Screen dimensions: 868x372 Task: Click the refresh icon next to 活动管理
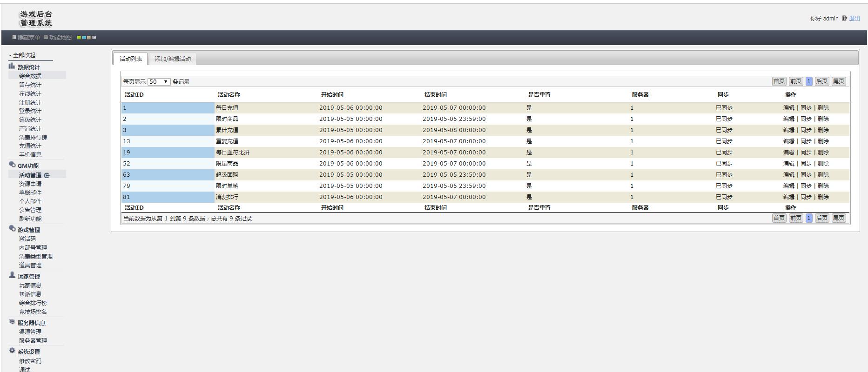(x=47, y=175)
